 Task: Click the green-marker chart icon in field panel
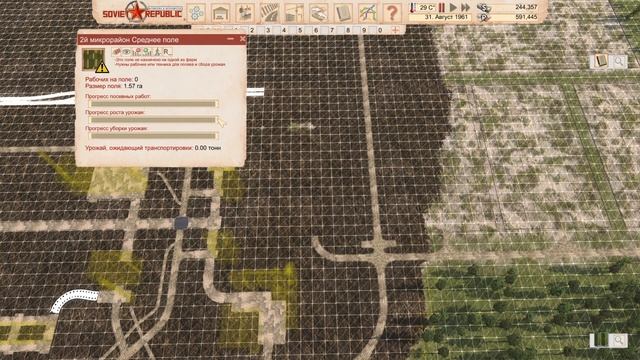(x=147, y=52)
